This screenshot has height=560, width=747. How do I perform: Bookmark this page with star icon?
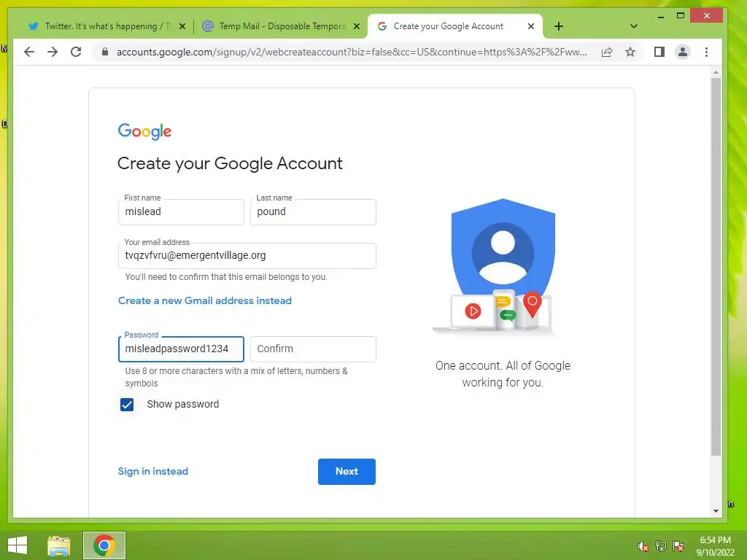(x=630, y=52)
